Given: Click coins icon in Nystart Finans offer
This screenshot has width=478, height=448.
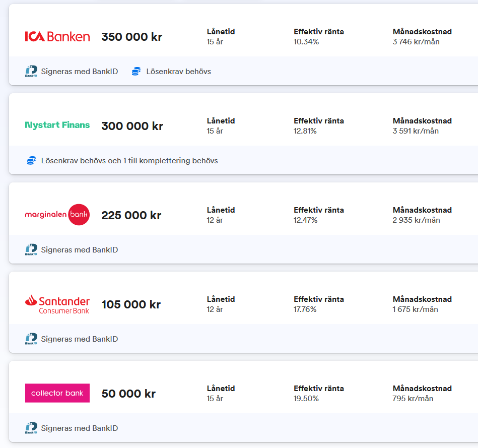Looking at the screenshot, I should pyautogui.click(x=31, y=161).
